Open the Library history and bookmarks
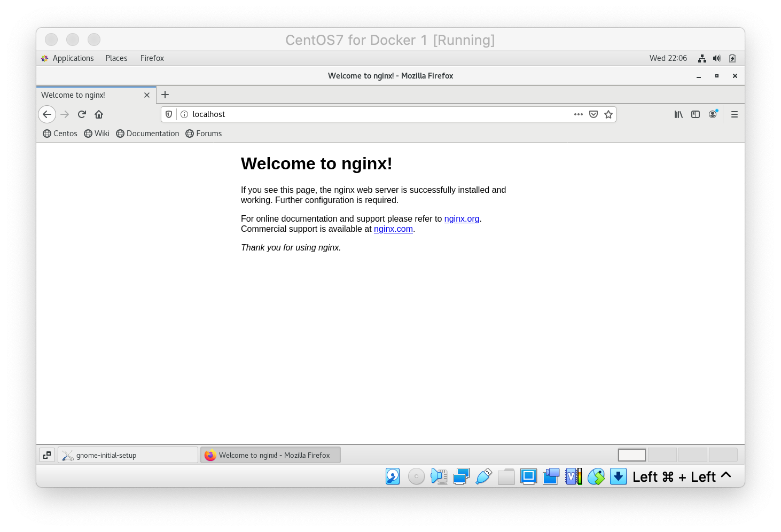 [x=678, y=114]
